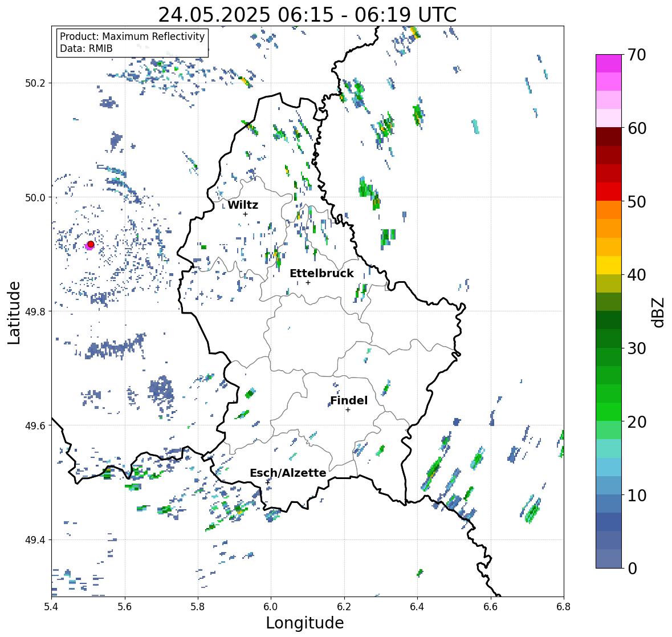Screen dimensions: 672x637
Task: Click 'Product: Maximum Reflectivity' text
Action: coord(132,36)
